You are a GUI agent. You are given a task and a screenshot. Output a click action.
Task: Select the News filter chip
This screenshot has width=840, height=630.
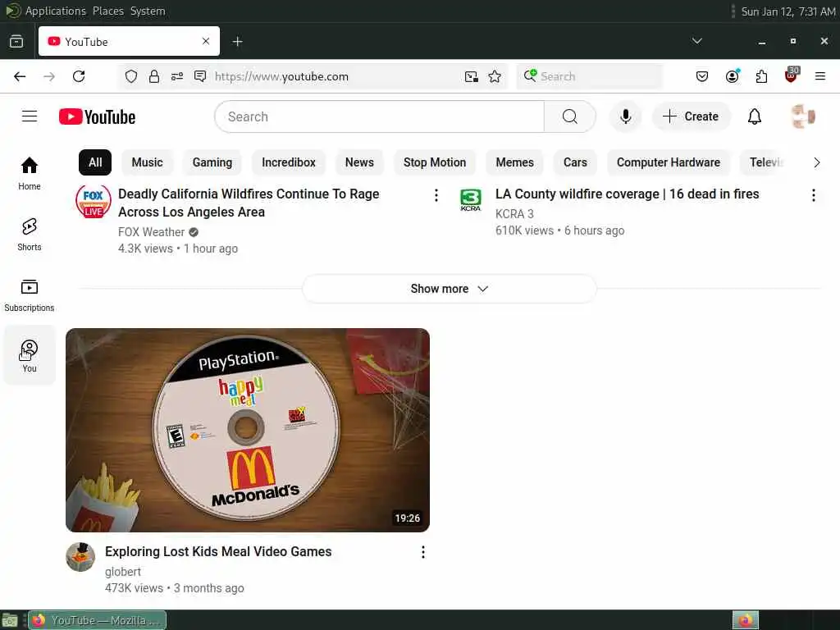click(359, 162)
